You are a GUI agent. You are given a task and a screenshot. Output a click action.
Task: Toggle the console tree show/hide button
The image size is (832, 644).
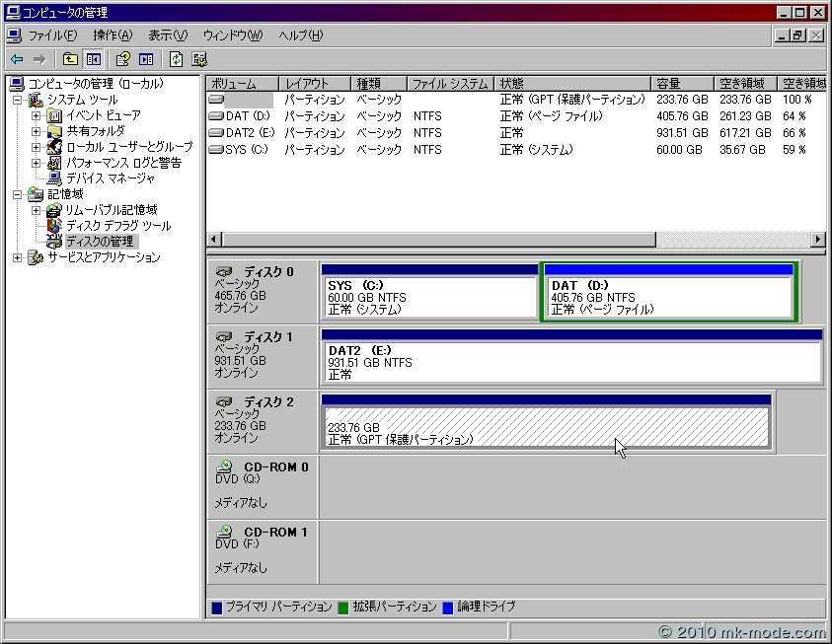(93, 59)
